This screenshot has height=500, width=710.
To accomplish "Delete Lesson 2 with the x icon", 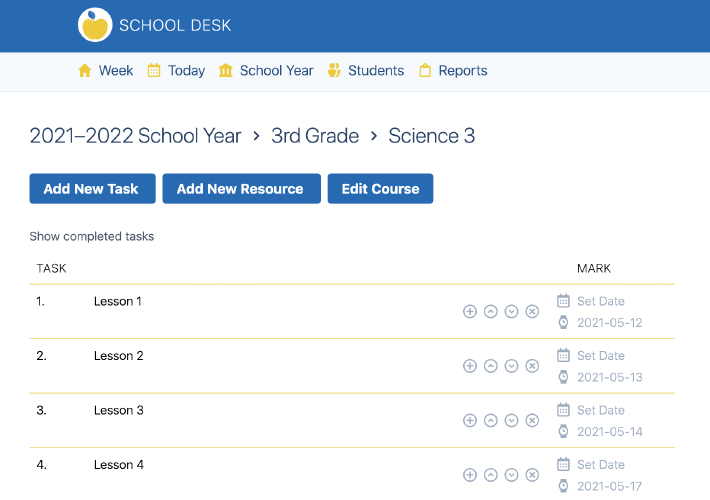I will (532, 366).
